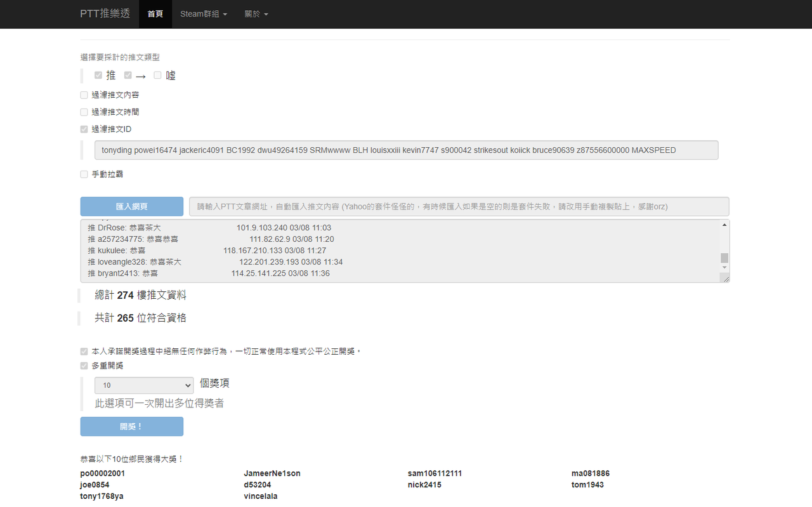Click winner name tom1943
This screenshot has height=507, width=812.
point(587,485)
